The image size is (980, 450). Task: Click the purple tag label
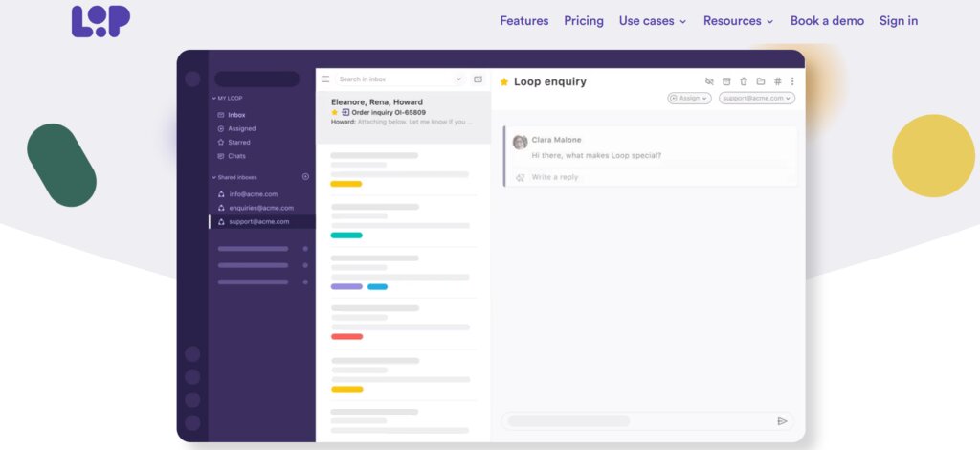346,287
